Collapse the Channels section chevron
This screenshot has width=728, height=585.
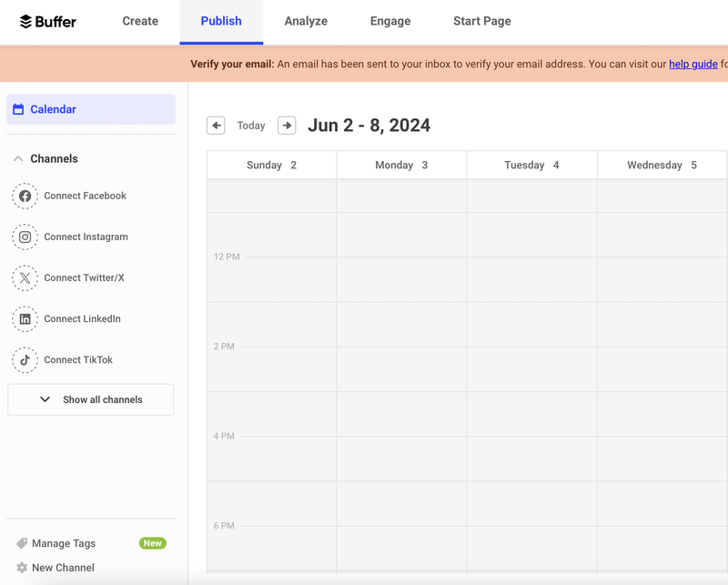coord(18,158)
